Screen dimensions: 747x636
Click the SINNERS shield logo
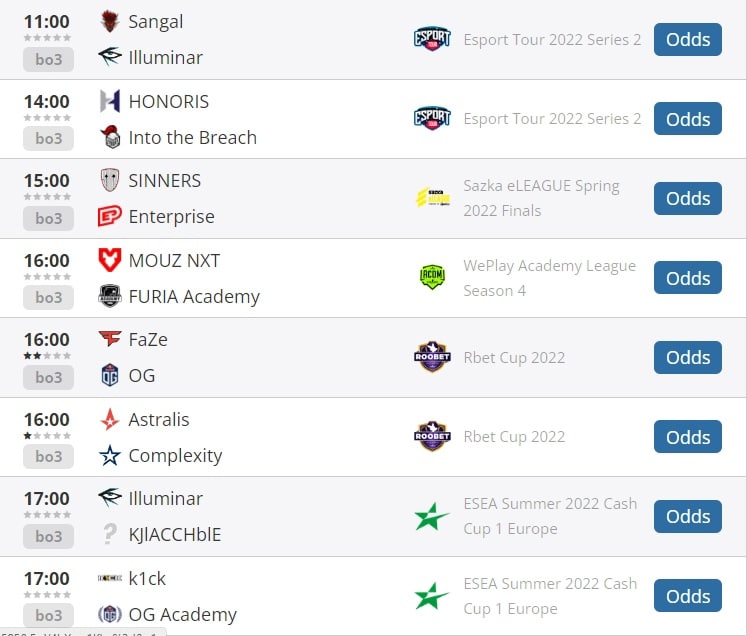click(110, 181)
